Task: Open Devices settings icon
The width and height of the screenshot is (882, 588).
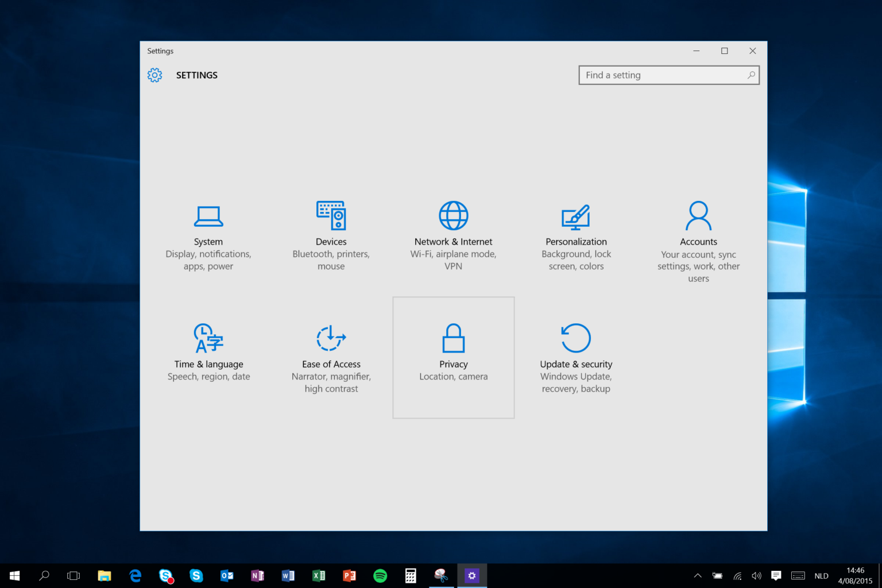Action: point(331,216)
